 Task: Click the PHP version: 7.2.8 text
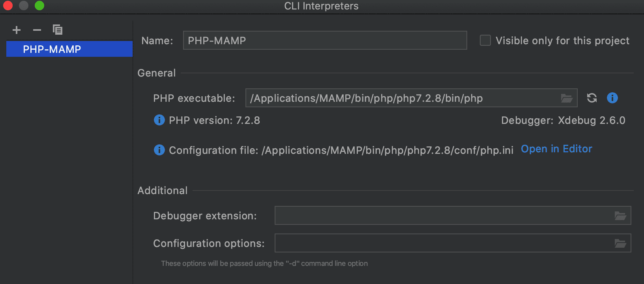click(x=214, y=120)
